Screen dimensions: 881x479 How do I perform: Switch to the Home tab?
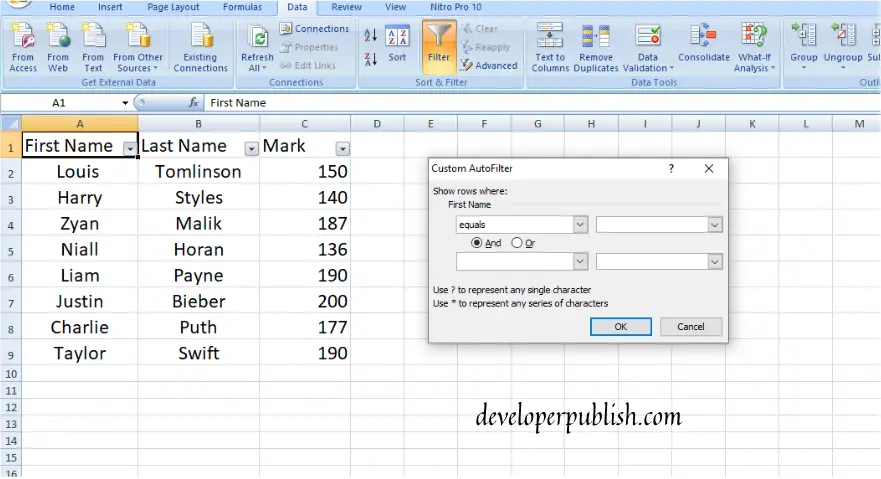62,7
